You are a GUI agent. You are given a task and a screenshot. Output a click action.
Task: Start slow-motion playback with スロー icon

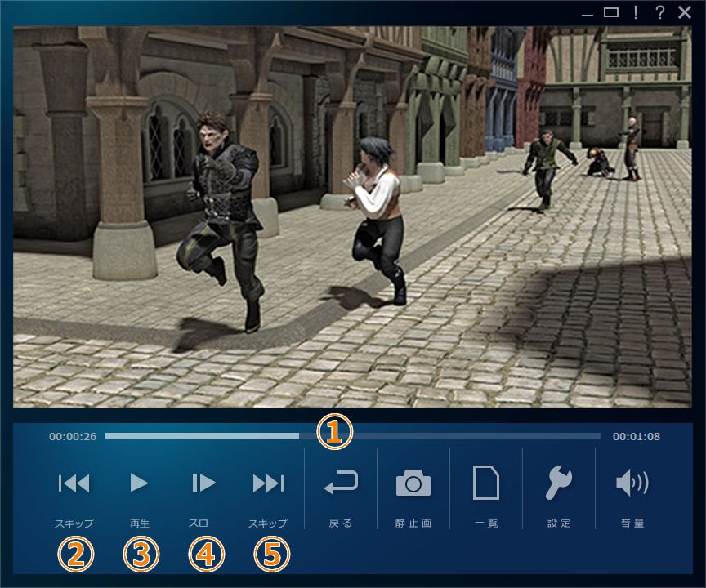coord(203,483)
